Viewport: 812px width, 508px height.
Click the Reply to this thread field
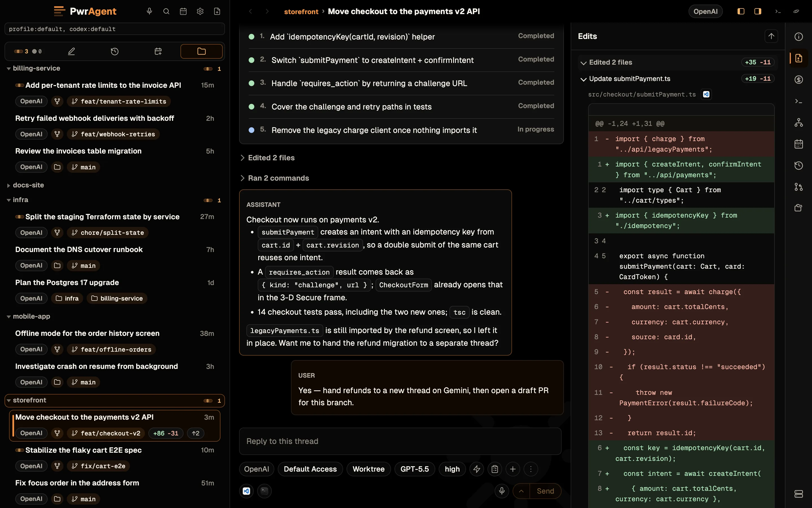pyautogui.click(x=400, y=441)
